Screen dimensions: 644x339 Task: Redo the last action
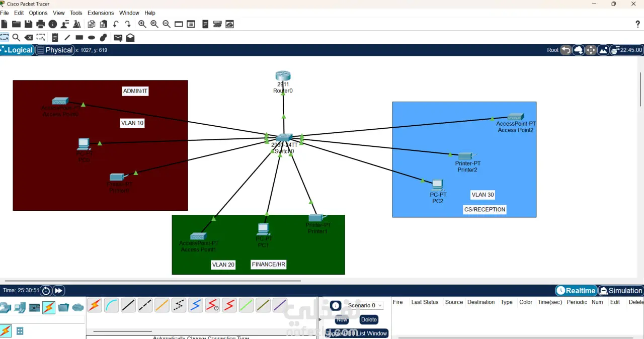[x=128, y=24]
